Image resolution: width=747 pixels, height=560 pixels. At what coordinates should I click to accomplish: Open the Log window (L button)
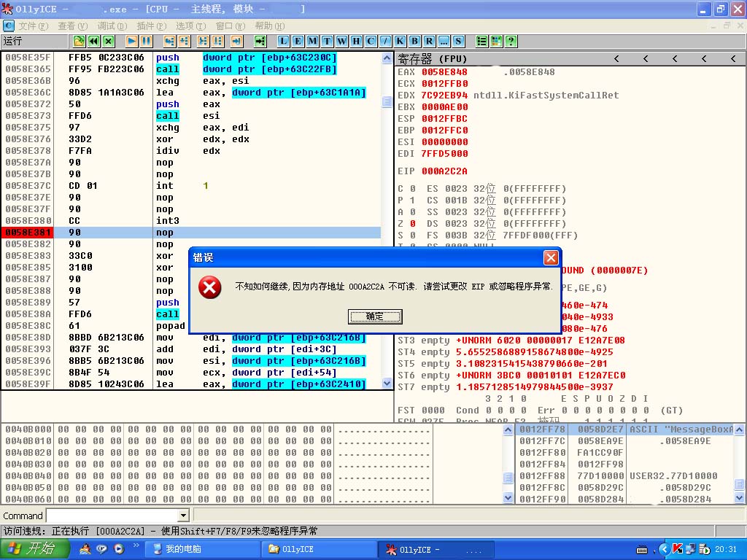(284, 42)
